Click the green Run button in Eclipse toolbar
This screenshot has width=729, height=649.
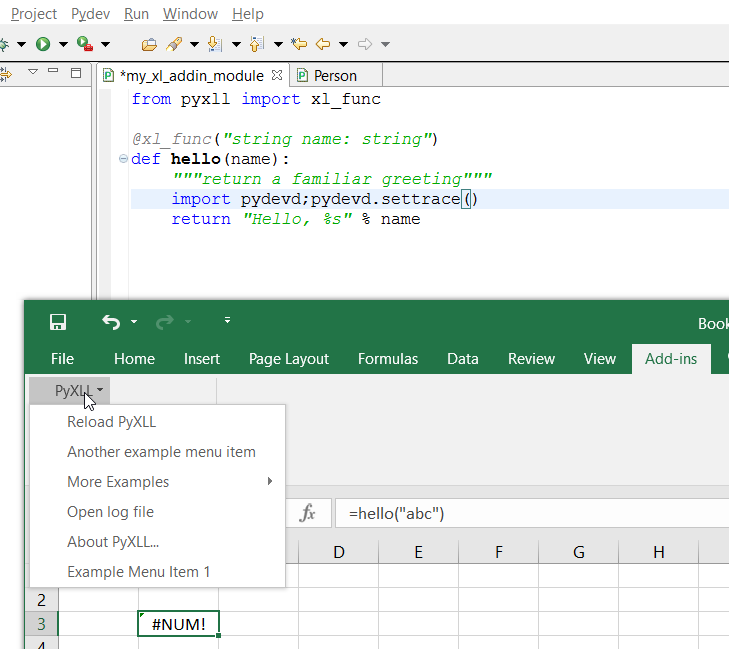click(43, 44)
